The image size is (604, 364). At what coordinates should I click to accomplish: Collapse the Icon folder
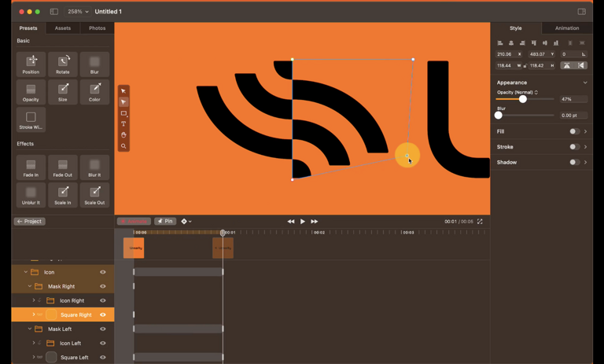point(25,272)
